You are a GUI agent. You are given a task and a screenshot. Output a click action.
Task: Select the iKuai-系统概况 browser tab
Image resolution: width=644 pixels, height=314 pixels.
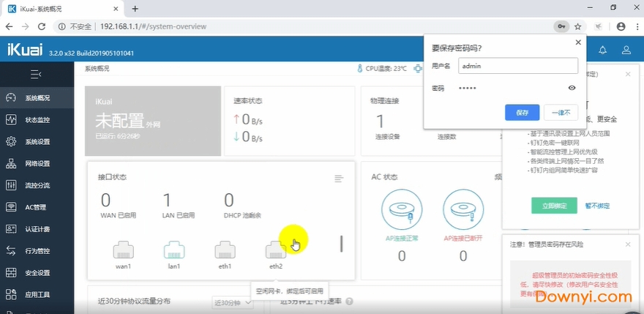(x=64, y=9)
